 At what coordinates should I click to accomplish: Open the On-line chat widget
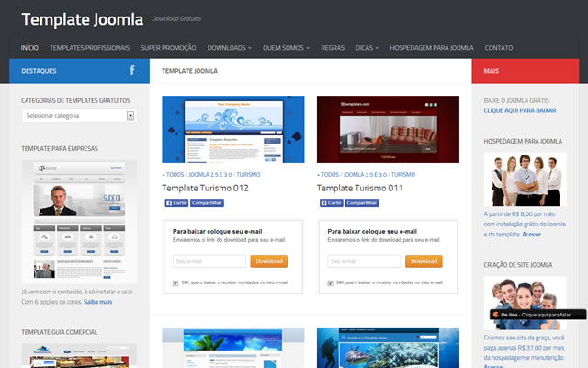(537, 315)
